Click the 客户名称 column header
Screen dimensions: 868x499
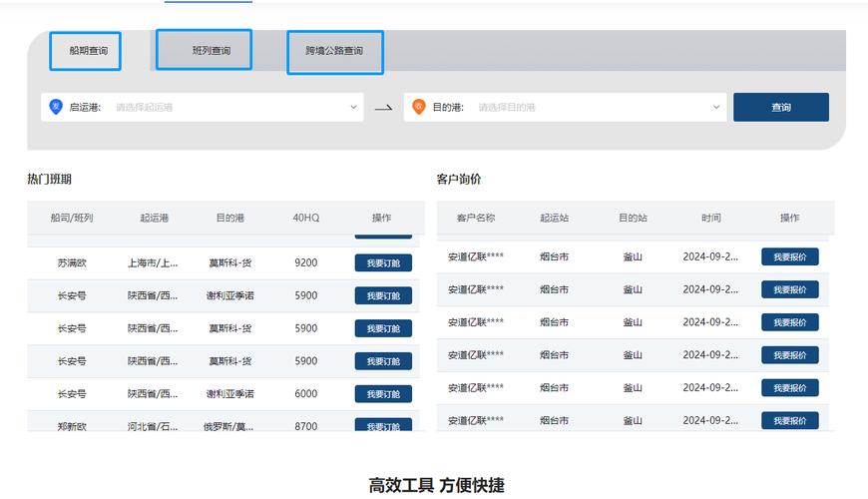point(476,218)
